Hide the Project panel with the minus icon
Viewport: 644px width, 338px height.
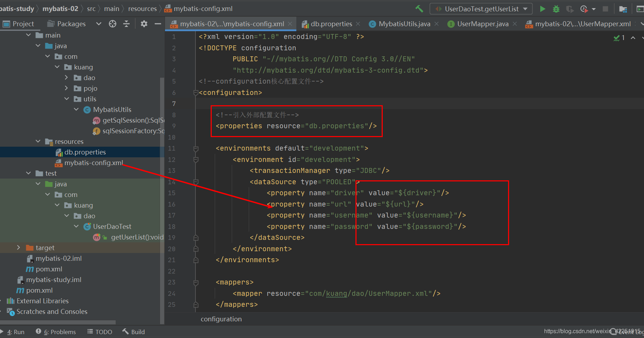pyautogui.click(x=158, y=24)
